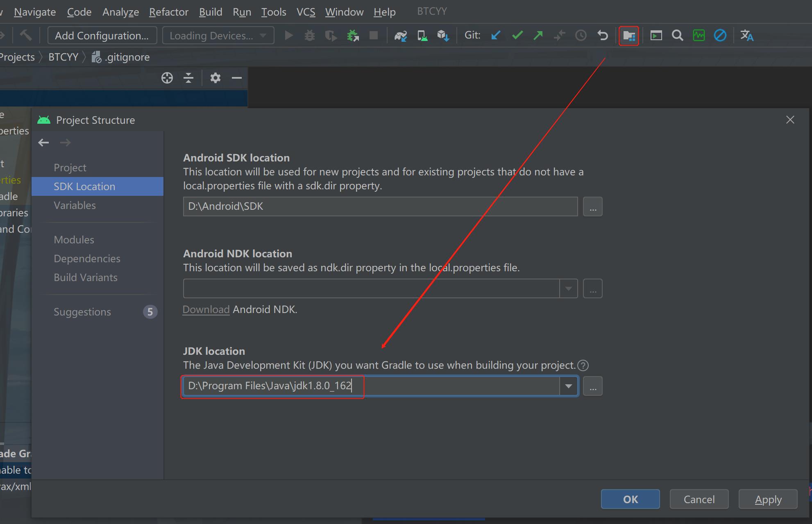Click the Git push arrow icon
Viewport: 812px width, 524px height.
tap(538, 36)
